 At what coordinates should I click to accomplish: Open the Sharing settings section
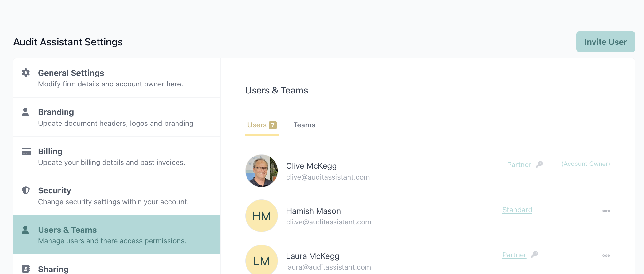117,264
